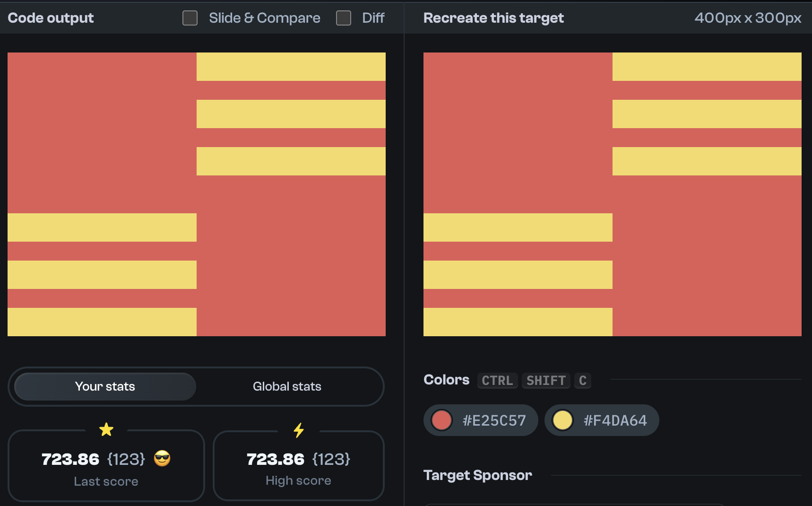Click the SHIFT keycap in the Colors row
812x506 pixels.
pyautogui.click(x=545, y=381)
